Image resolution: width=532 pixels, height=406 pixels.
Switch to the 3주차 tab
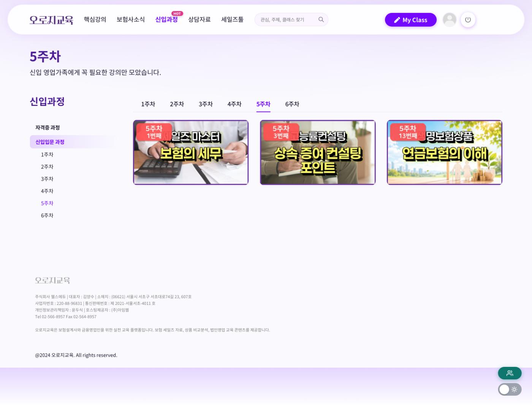point(206,104)
